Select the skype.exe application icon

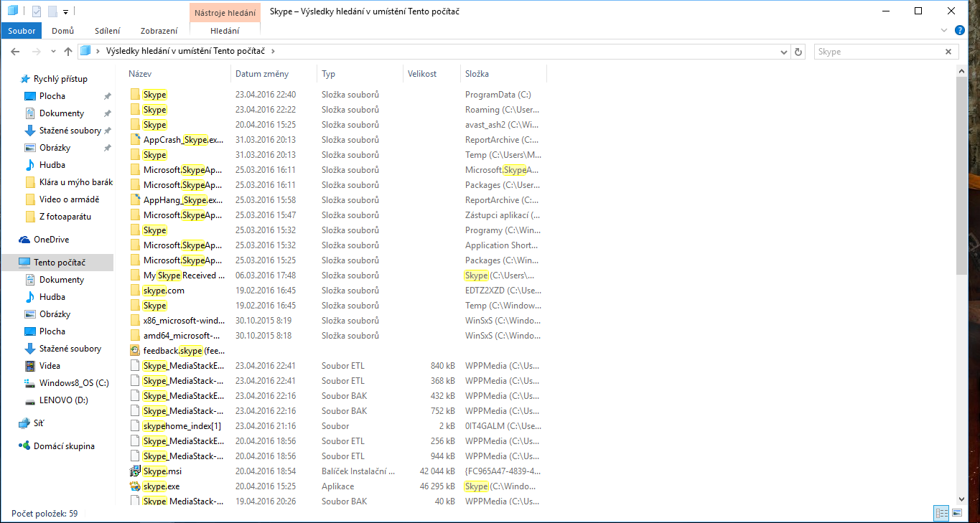[135, 486]
